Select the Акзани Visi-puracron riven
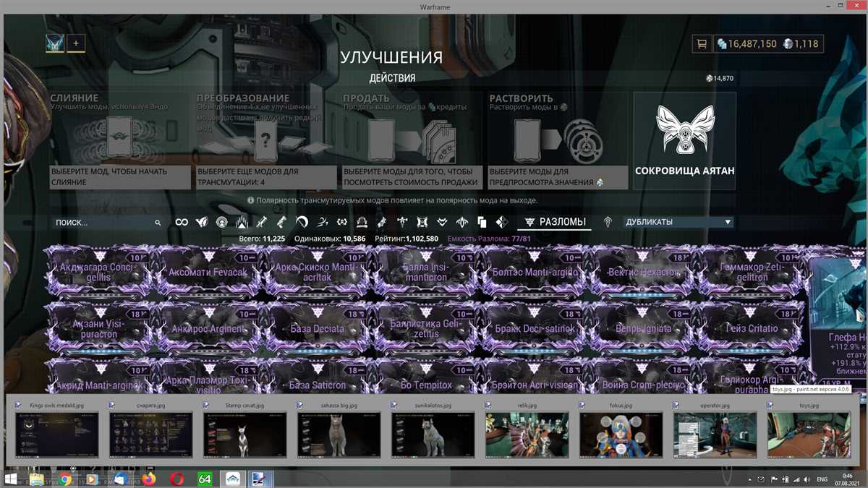This screenshot has height=488, width=868. 101,328
